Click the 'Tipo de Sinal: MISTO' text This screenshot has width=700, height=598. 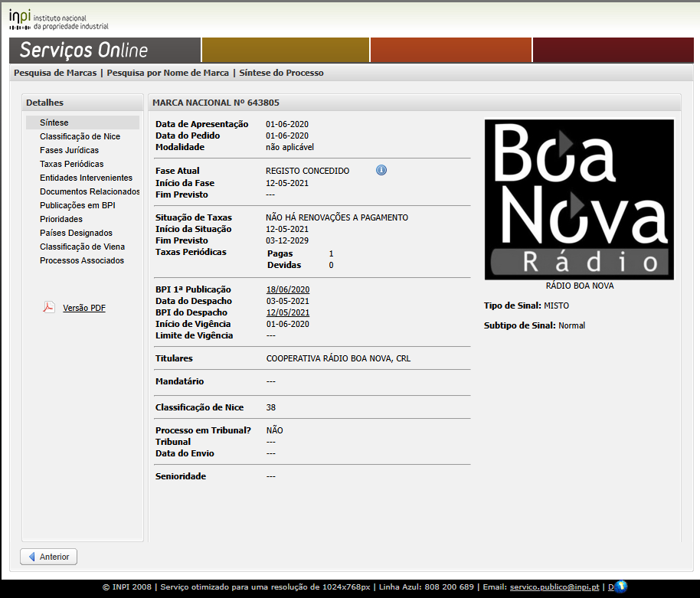click(x=526, y=306)
